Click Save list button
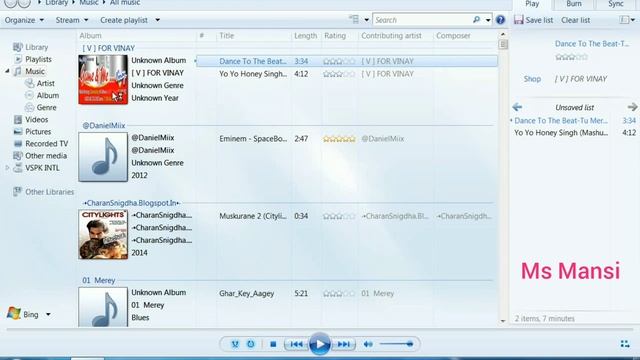This screenshot has height=360, width=640. coord(533,20)
